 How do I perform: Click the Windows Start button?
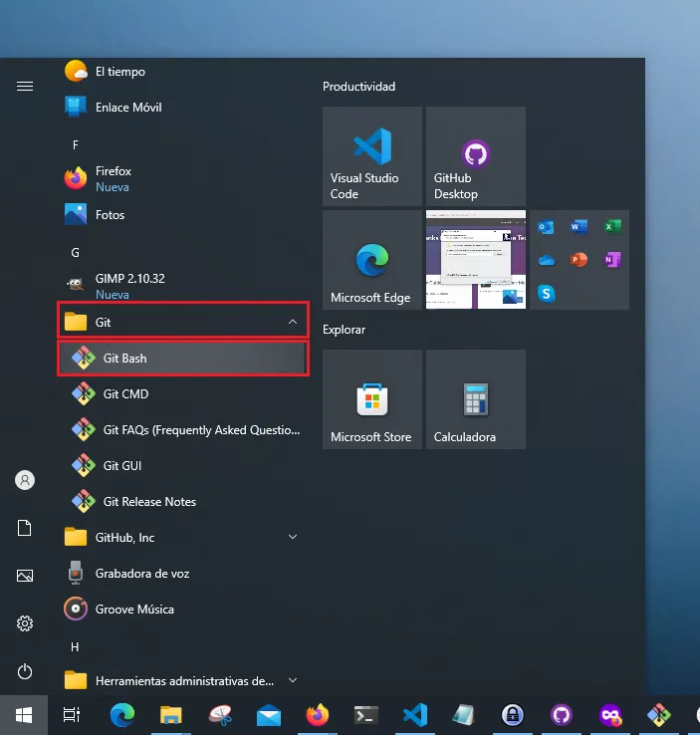24,715
